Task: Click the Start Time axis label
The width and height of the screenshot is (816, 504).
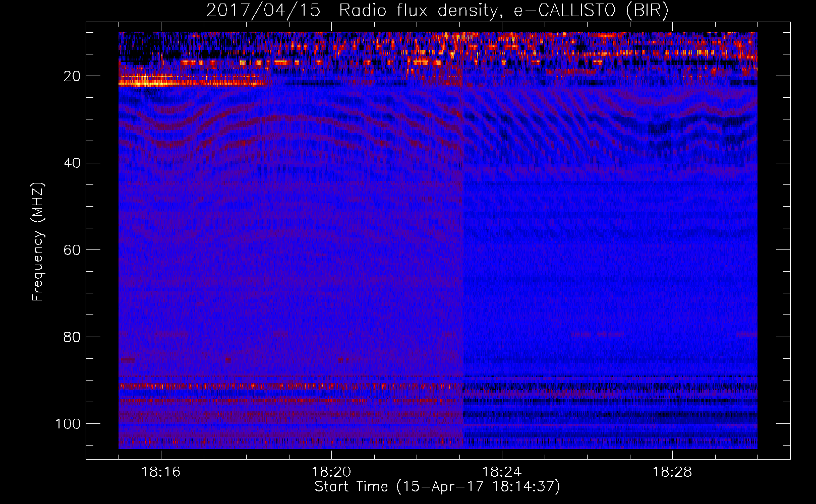Action: pyautogui.click(x=437, y=487)
